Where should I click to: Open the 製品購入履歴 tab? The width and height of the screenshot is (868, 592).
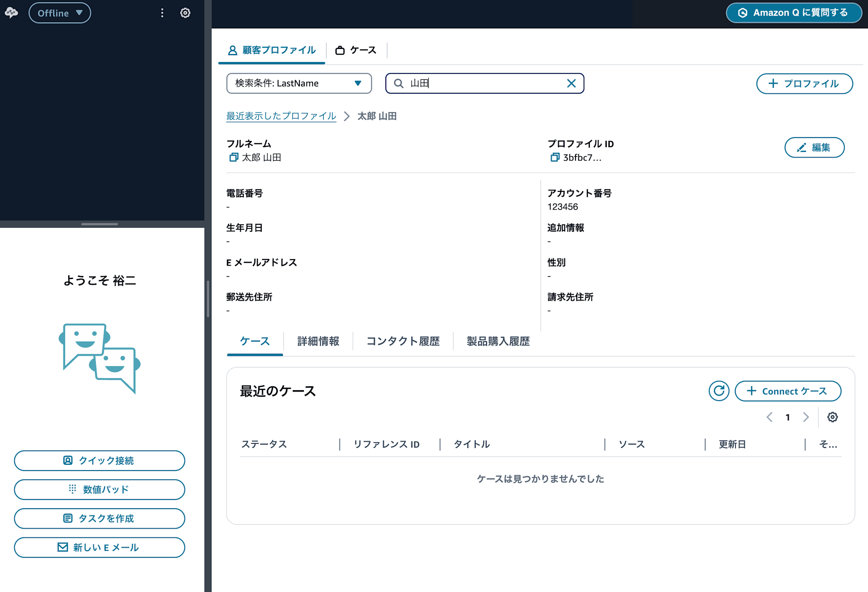498,341
